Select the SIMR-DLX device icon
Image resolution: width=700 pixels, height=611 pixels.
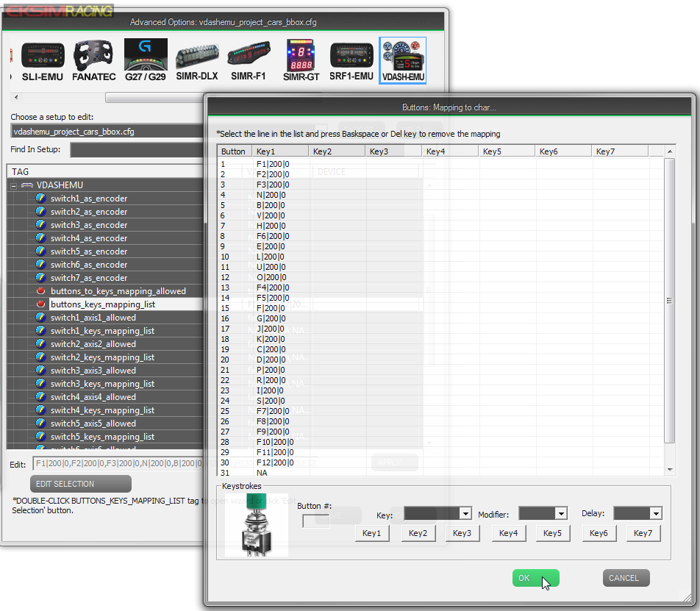pyautogui.click(x=197, y=61)
